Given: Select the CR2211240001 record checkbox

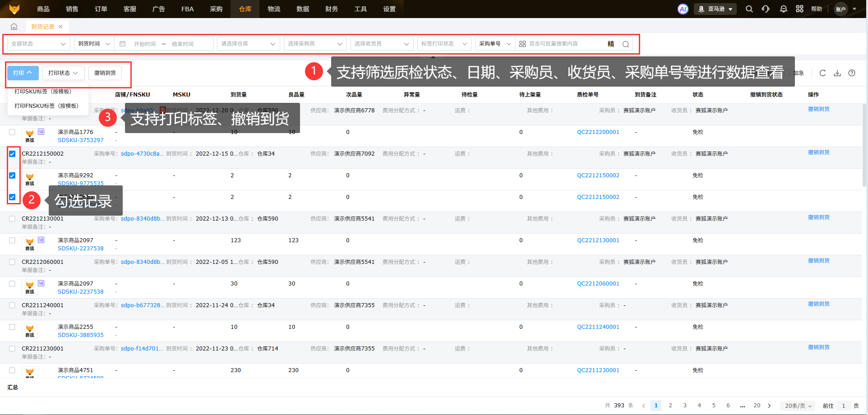Looking at the screenshot, I should [12, 305].
